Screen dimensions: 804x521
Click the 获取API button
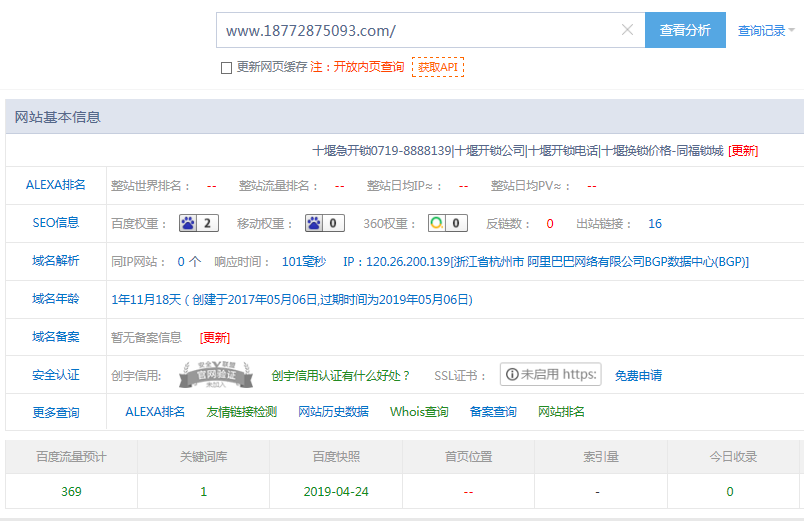tap(438, 67)
